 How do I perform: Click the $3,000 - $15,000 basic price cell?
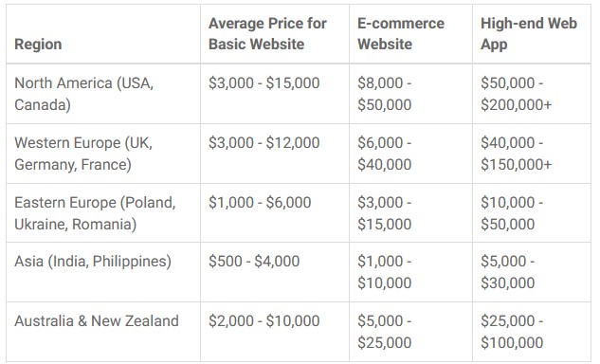coord(275,94)
